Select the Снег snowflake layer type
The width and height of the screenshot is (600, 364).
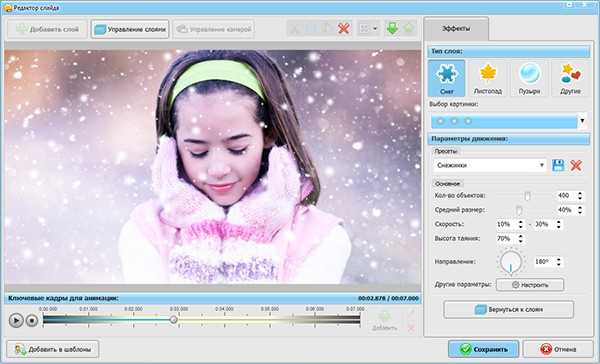click(447, 78)
